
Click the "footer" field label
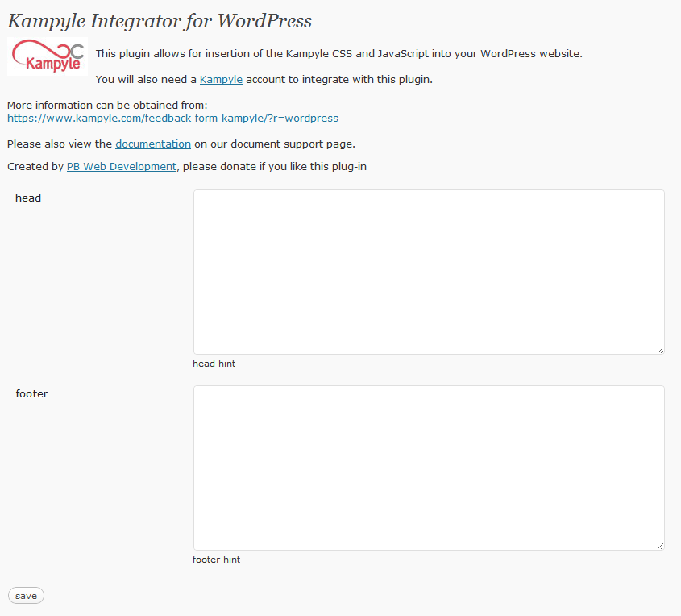tap(31, 393)
